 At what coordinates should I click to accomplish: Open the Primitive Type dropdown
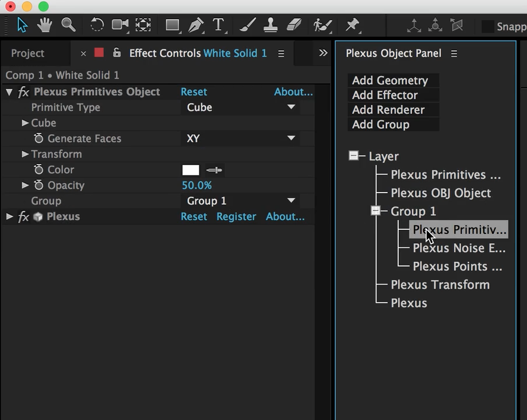point(240,107)
